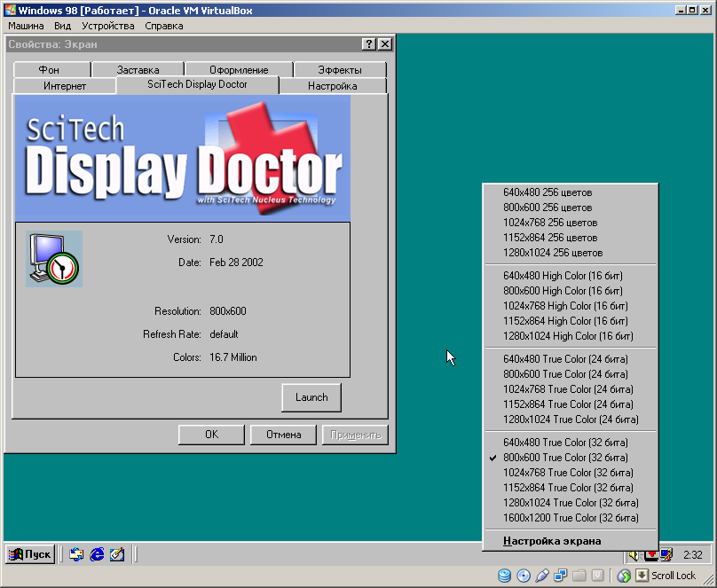The width and height of the screenshot is (717, 588).
Task: Pick 1280x1024 True Color (24 бита)
Action: [x=571, y=419]
